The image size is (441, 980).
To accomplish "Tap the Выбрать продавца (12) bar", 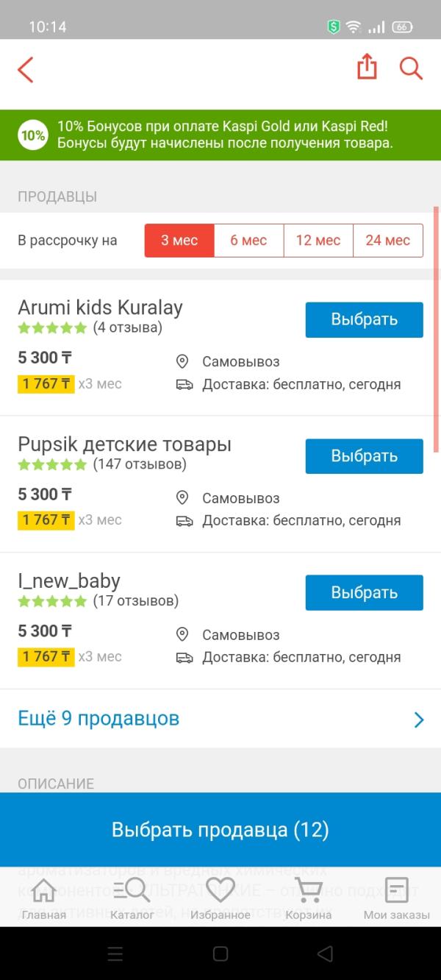I will 220,830.
